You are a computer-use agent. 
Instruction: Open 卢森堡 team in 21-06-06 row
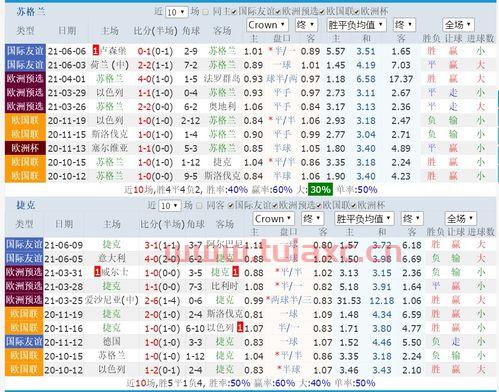click(113, 51)
